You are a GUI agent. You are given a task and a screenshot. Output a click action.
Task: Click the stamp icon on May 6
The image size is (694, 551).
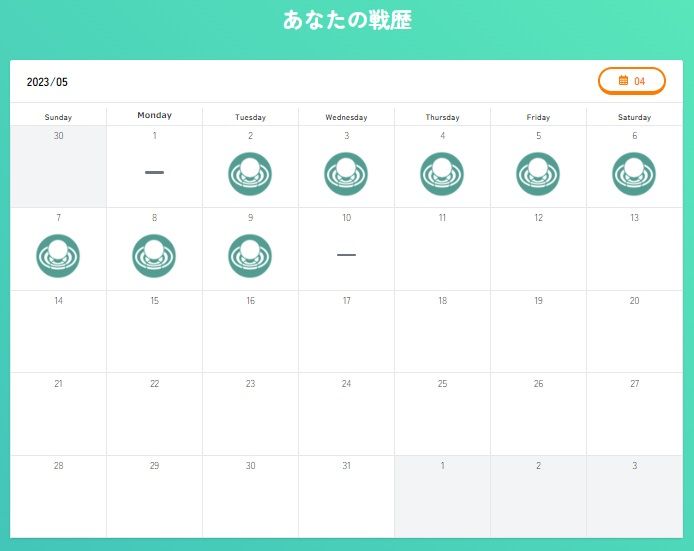(634, 174)
